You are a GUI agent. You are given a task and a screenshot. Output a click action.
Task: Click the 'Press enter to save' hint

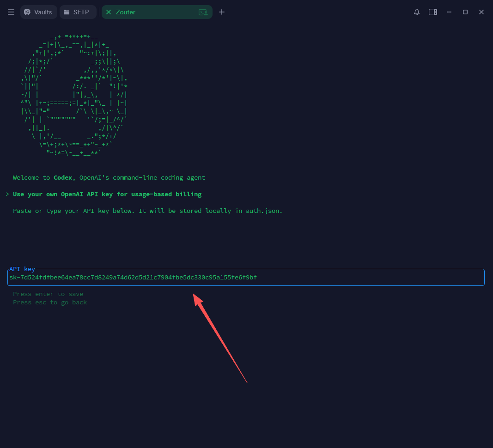pyautogui.click(x=48, y=294)
